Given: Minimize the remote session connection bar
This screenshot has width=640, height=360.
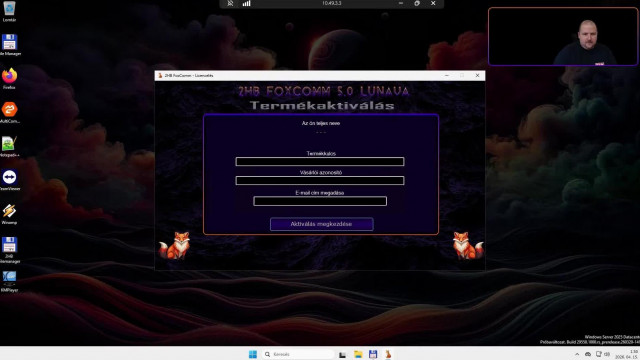Looking at the screenshot, I should click(x=401, y=3).
